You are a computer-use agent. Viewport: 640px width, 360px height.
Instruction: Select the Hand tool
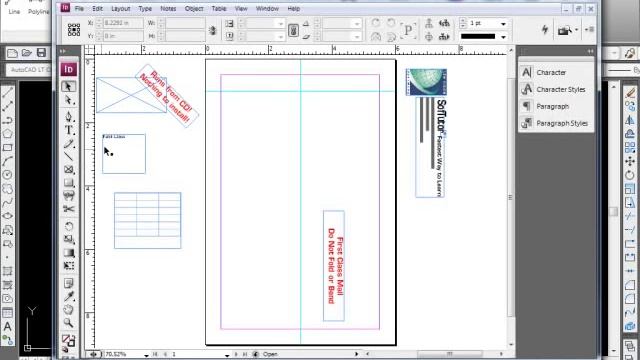69,309
